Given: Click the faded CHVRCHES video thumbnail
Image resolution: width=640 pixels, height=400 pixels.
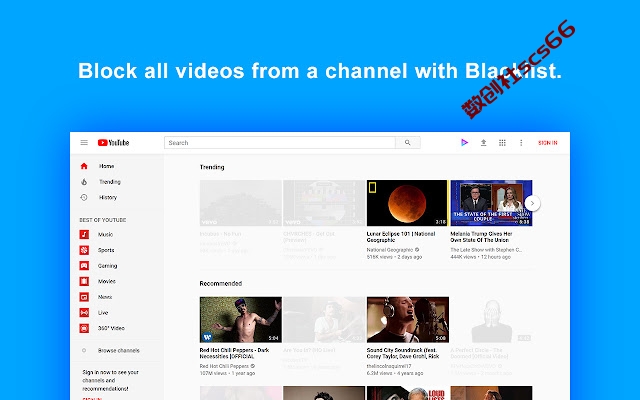Looking at the screenshot, I should pos(324,203).
